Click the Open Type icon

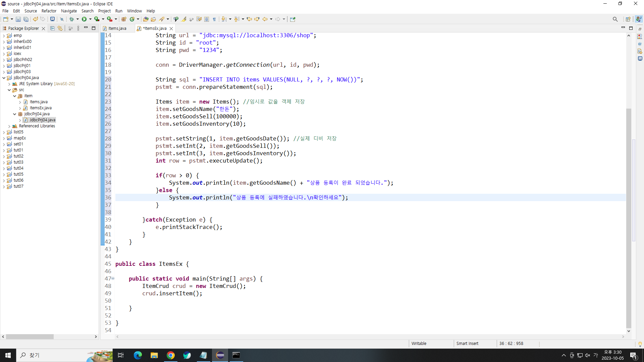(x=146, y=19)
